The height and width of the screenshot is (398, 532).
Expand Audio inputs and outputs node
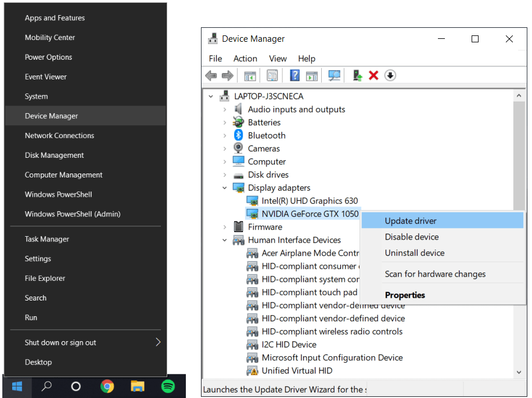(225, 110)
